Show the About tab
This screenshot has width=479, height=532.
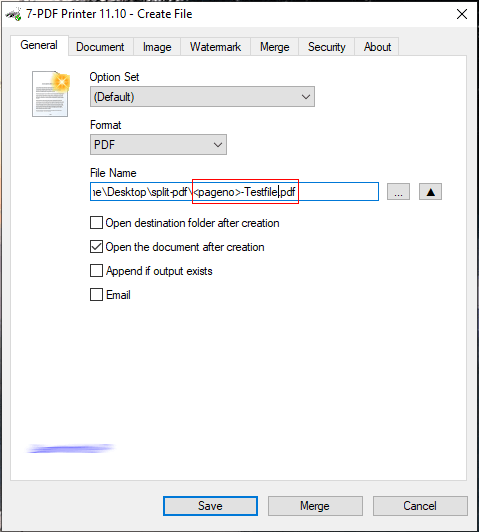377,47
